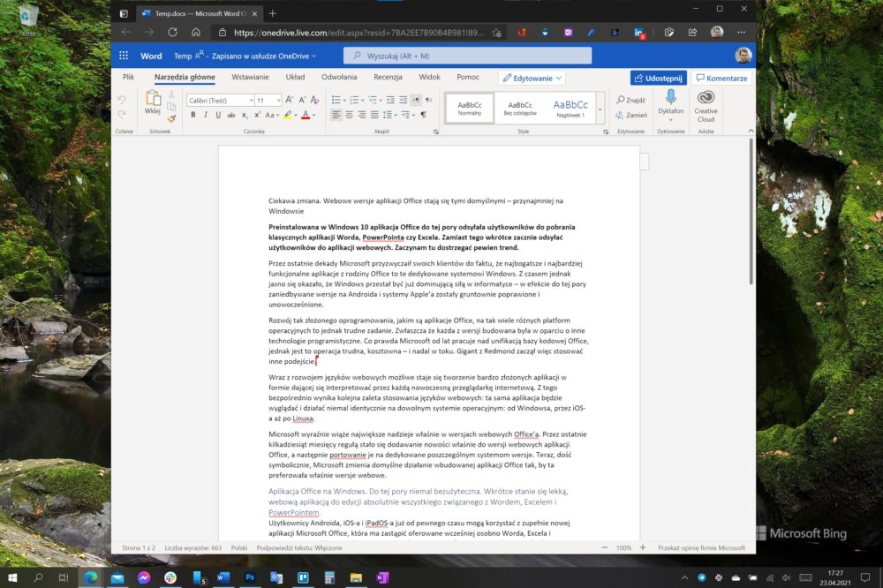883x588 pixels.
Task: Toggle subscript formatting
Action: pyautogui.click(x=245, y=115)
